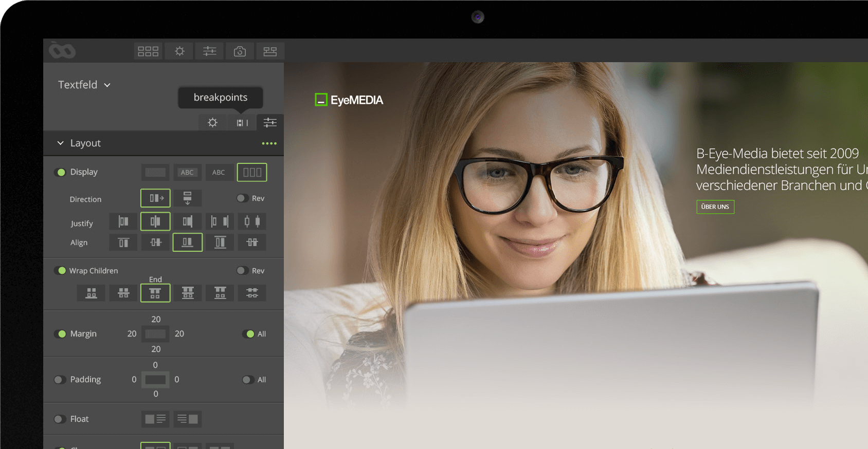
Task: Select float left option
Action: point(155,419)
